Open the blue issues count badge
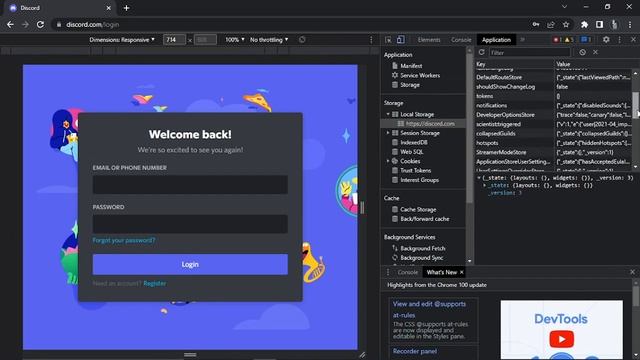 click(586, 40)
